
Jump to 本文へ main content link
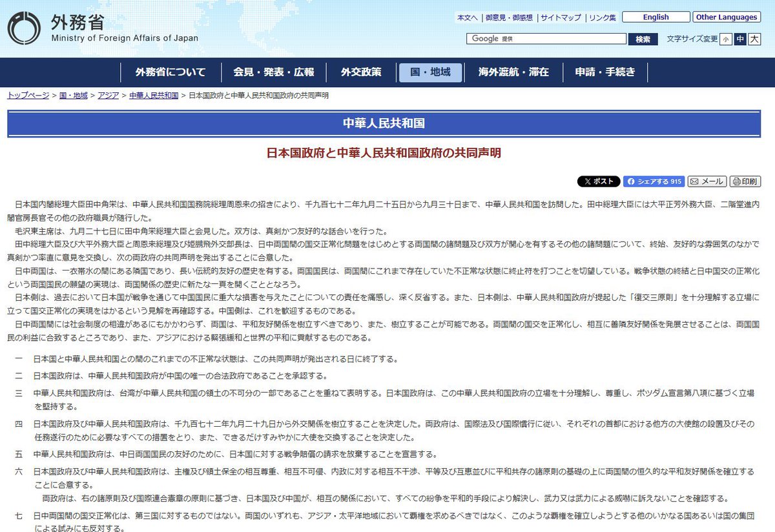(x=468, y=17)
